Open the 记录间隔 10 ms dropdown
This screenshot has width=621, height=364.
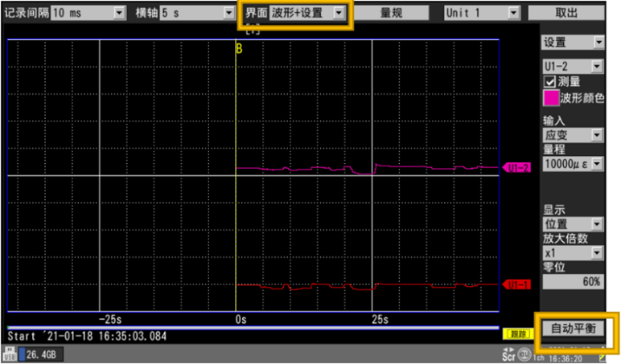(x=88, y=13)
